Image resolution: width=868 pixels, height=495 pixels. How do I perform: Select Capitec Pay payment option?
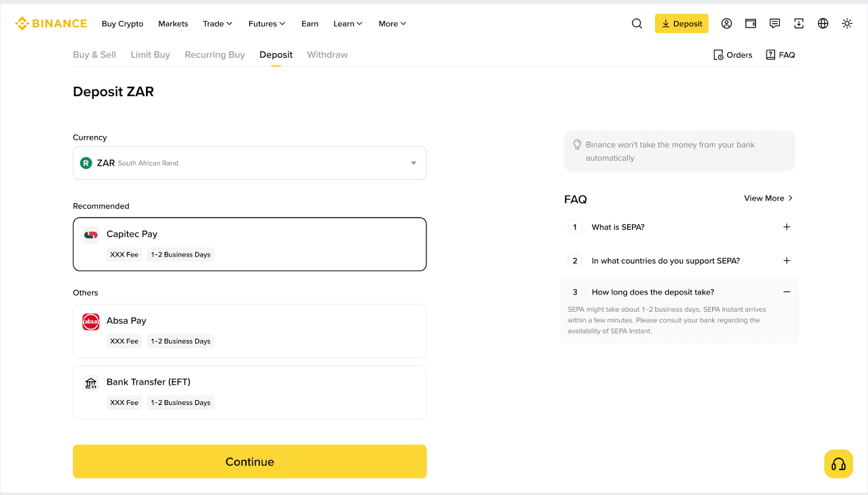(x=250, y=244)
